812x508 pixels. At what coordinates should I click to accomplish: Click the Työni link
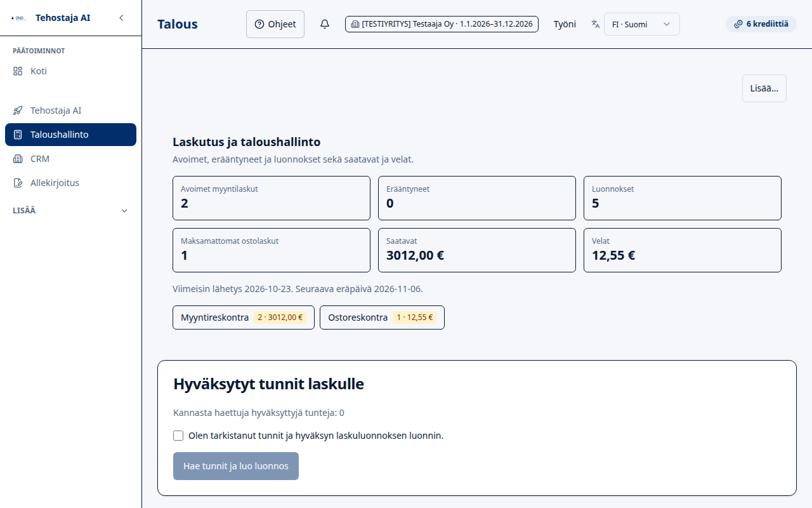pyautogui.click(x=565, y=24)
